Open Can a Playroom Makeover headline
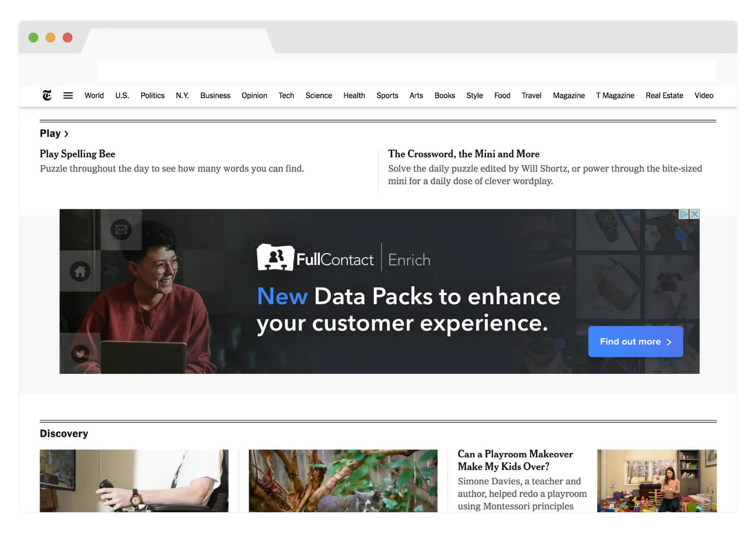The width and height of the screenshot is (756, 533). coord(515,460)
